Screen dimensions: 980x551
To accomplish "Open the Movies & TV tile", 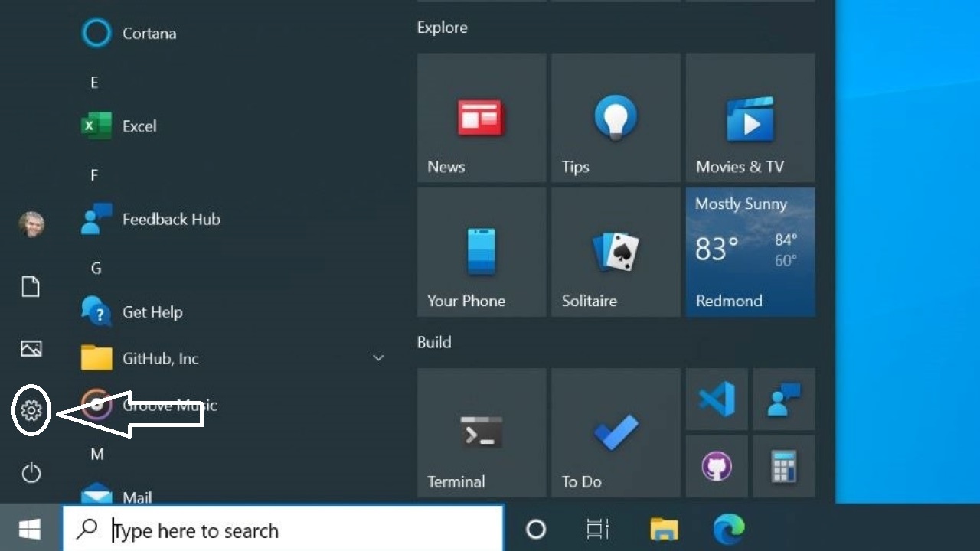I will [750, 117].
